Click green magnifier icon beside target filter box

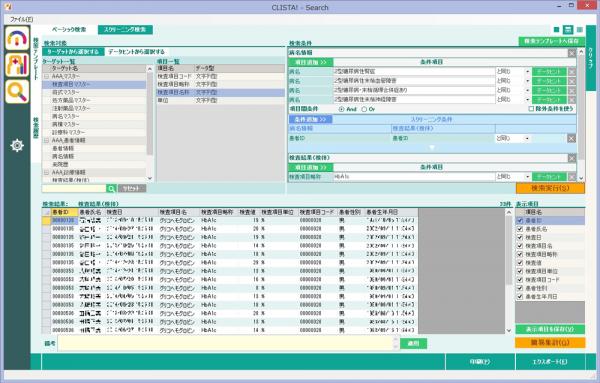[x=111, y=188]
